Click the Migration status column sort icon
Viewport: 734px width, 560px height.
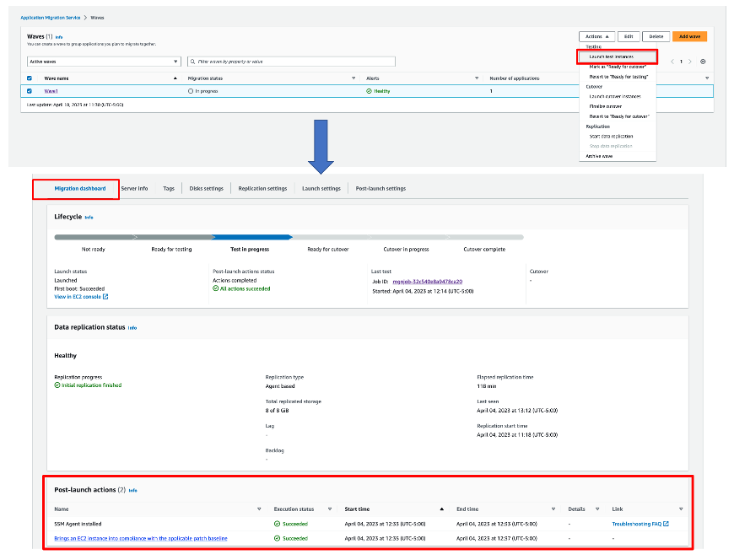[x=354, y=78]
